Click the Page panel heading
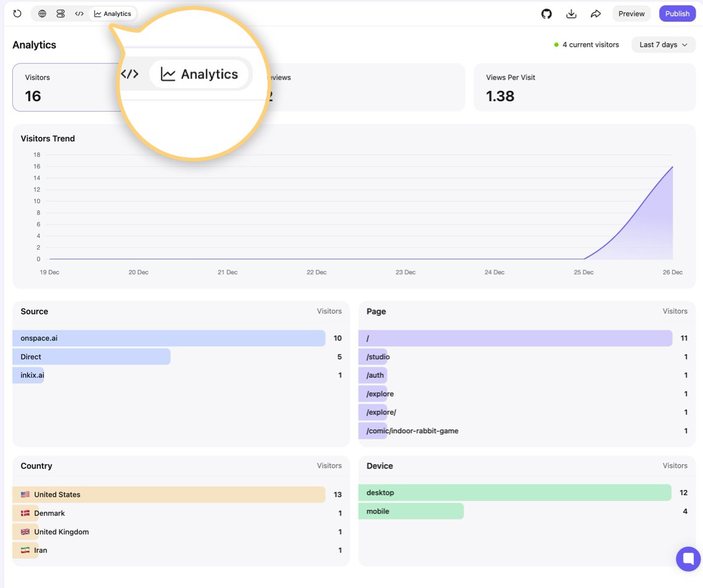703x588 pixels. click(x=376, y=311)
